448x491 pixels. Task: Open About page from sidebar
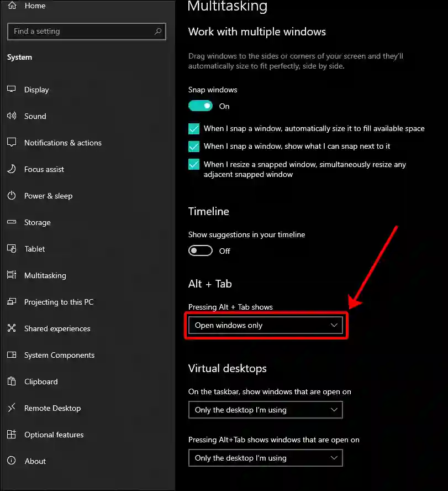pos(35,461)
